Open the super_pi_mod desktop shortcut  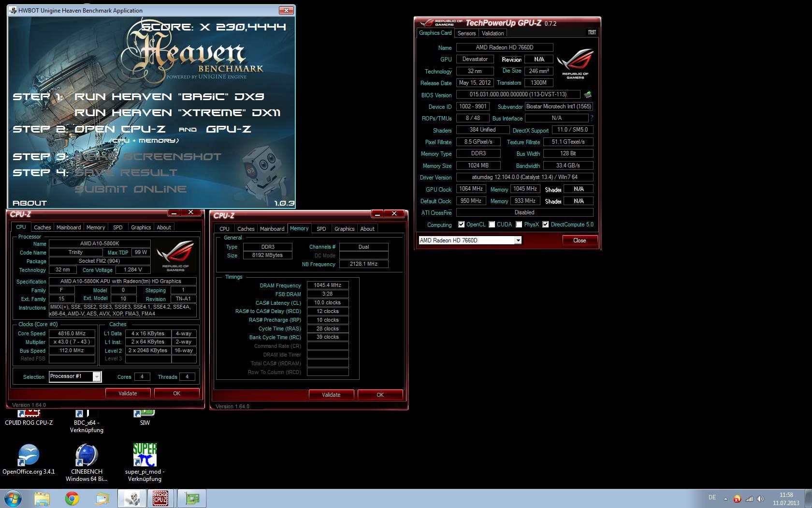coord(145,463)
